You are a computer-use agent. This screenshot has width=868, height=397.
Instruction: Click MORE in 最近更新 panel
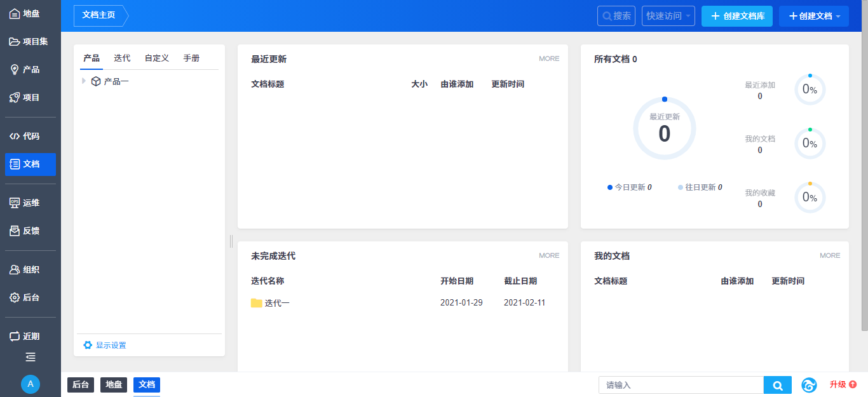pos(549,58)
